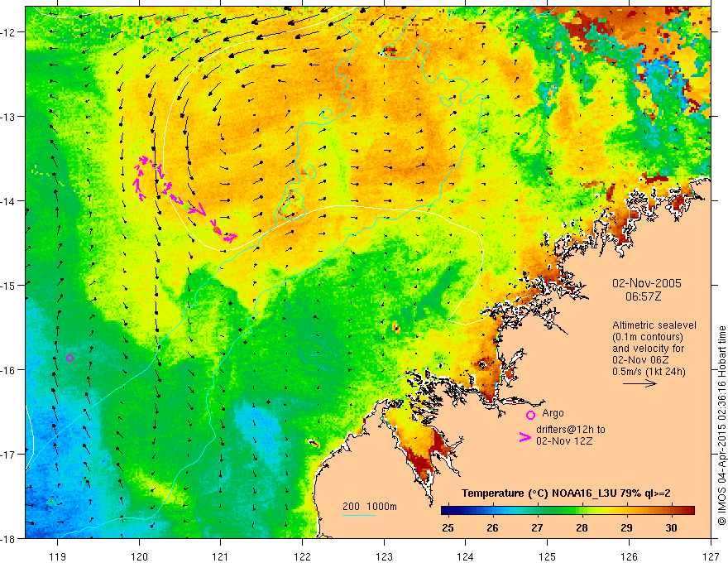
Task: Click latitude axis label -14
Action: click(9, 200)
